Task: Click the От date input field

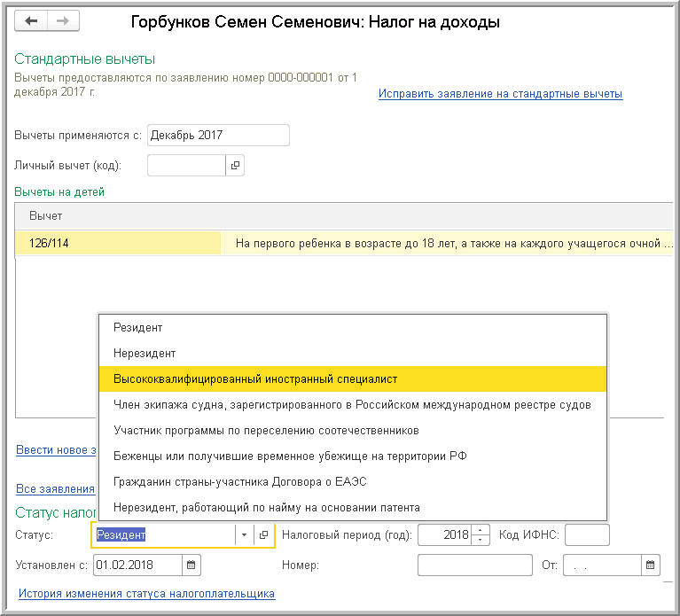Action: point(602,565)
